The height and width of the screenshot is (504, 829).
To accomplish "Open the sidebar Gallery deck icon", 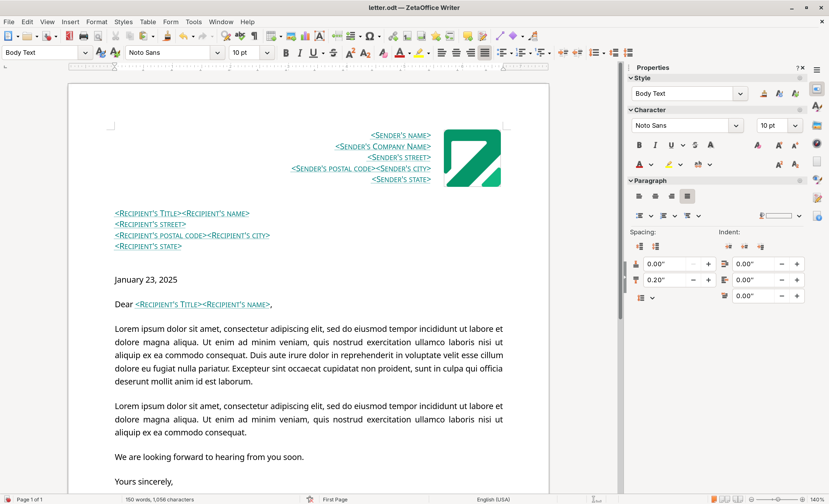I will pos(816,125).
